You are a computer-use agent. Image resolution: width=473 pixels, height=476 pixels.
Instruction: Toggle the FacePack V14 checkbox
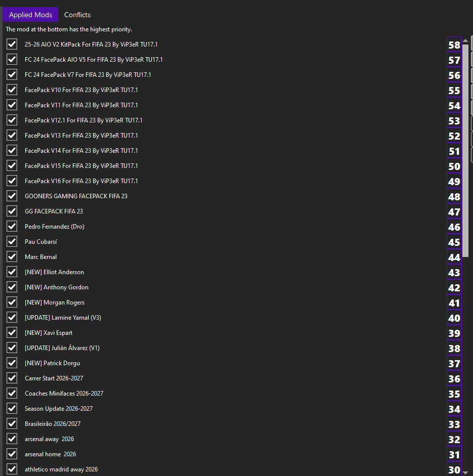[12, 150]
